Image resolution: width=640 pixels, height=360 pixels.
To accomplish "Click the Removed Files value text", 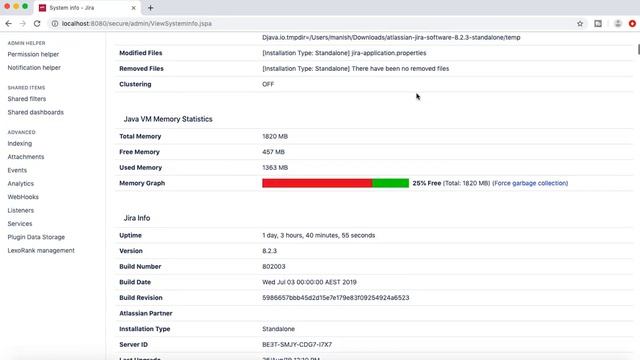I will coord(356,69).
